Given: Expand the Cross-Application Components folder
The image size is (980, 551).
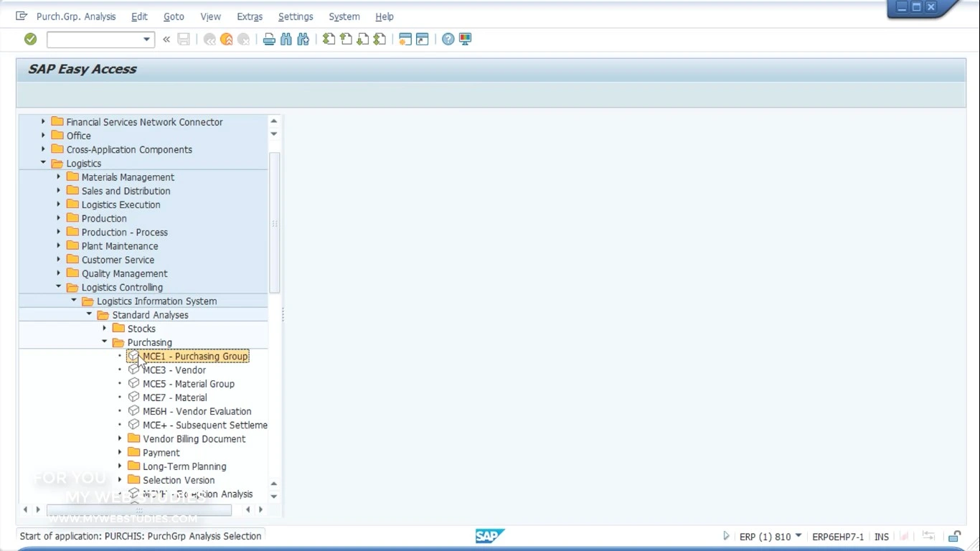Looking at the screenshot, I should (x=43, y=149).
